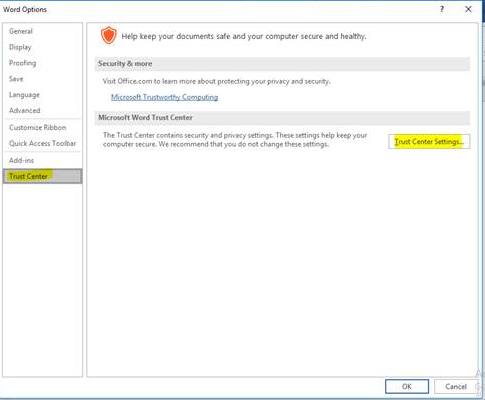
Task: Click the help question mark icon
Action: click(x=442, y=9)
